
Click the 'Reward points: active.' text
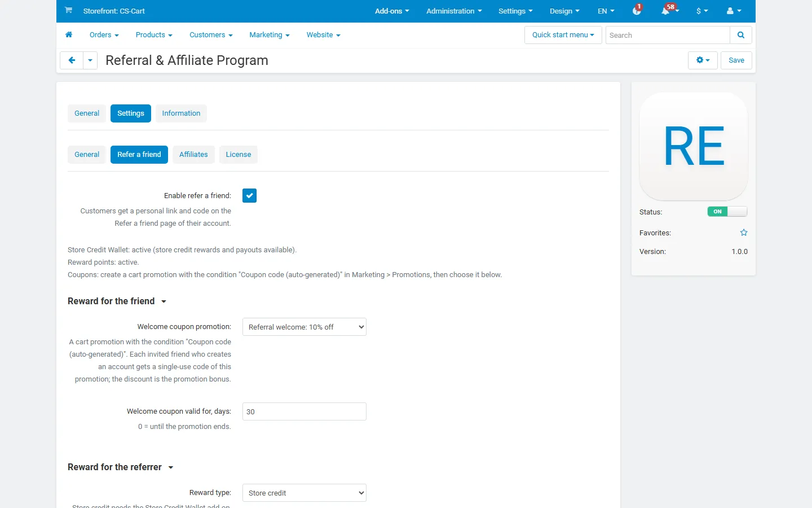pos(103,262)
